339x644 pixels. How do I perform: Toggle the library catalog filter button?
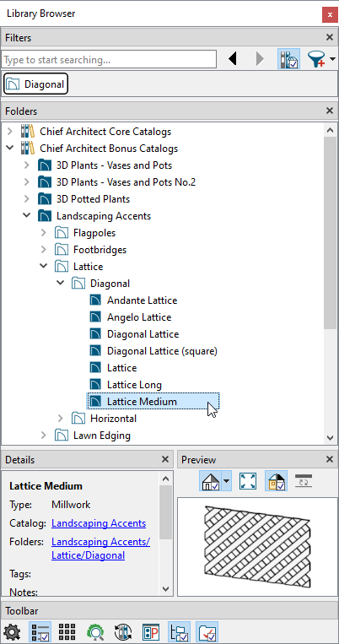click(x=289, y=59)
